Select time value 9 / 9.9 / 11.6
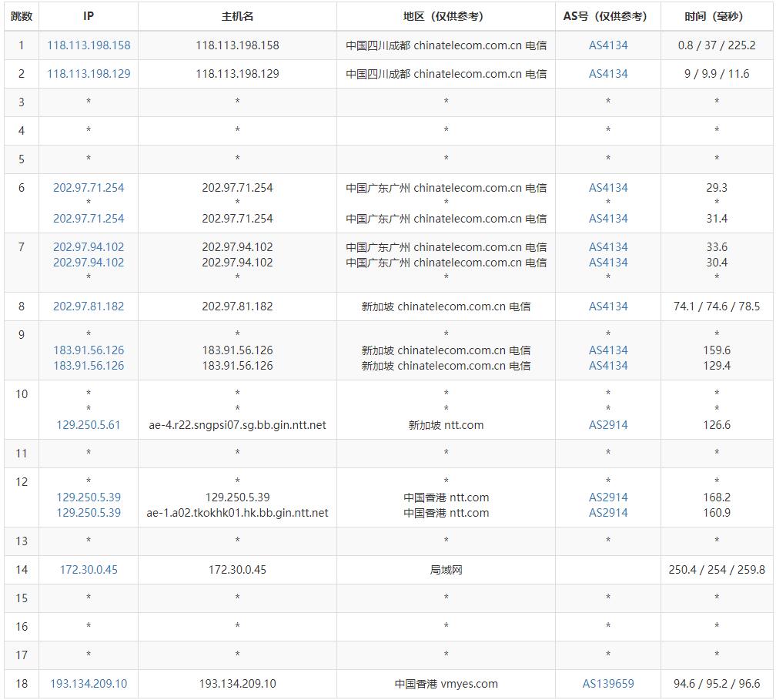 [x=717, y=74]
